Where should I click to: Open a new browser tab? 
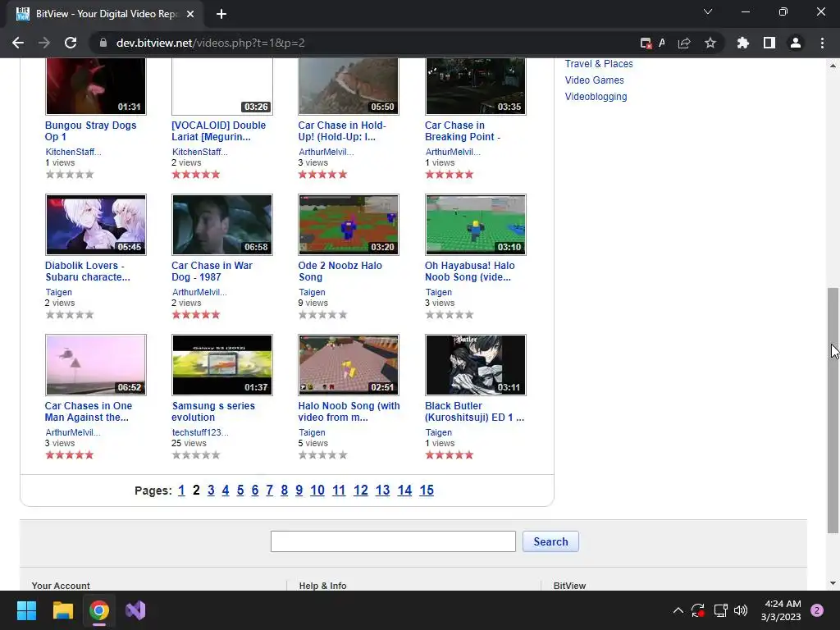tap(221, 14)
